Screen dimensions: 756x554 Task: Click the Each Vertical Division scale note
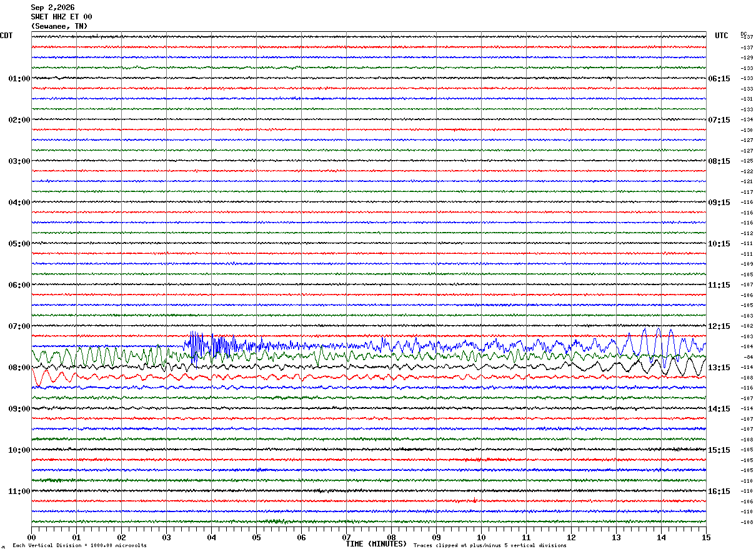[79, 546]
